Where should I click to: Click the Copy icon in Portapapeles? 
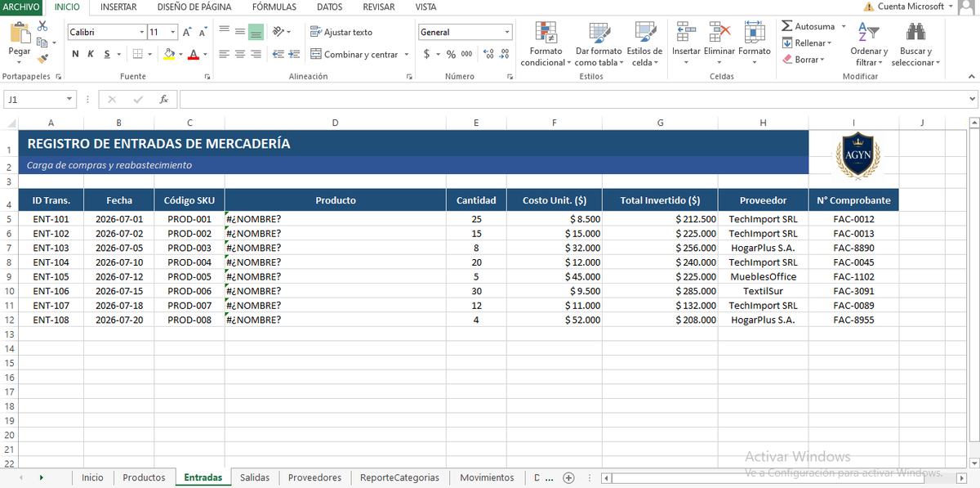coord(42,43)
